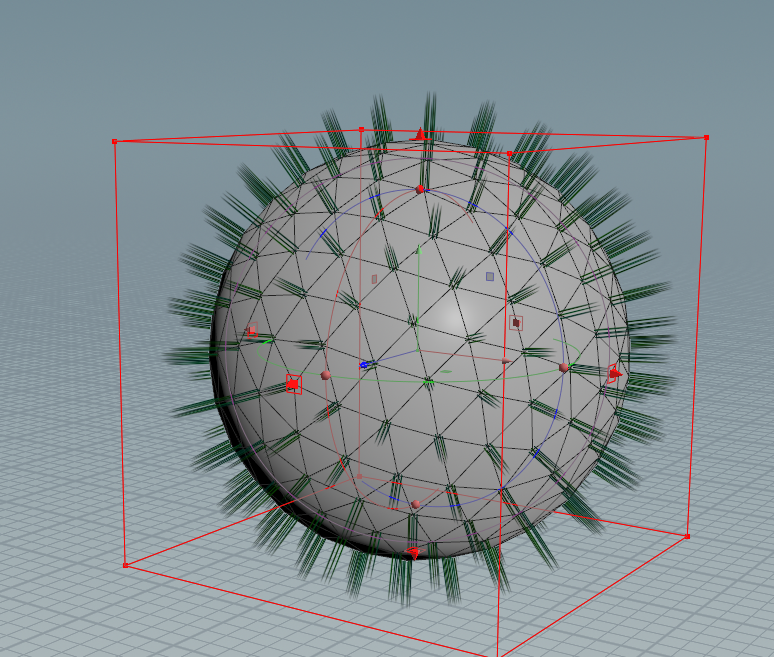This screenshot has height=657, width=774.
Task: Click the red cone at sphere bottom
Action: point(414,552)
